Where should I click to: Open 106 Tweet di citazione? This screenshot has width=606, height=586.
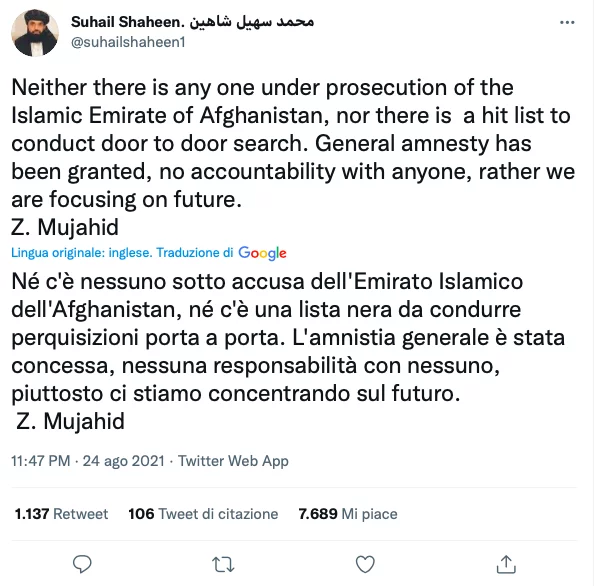pyautogui.click(x=203, y=514)
